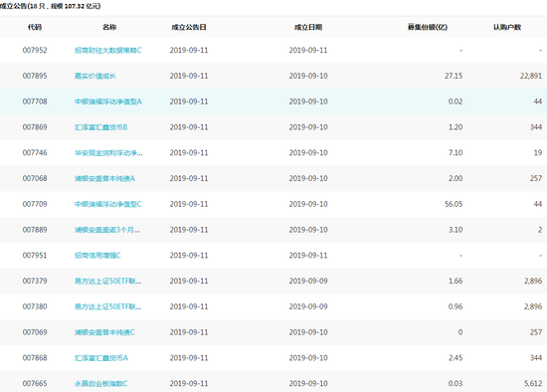Click the 成立公告(18只, 规模107.32亿元) heading

pos(51,6)
